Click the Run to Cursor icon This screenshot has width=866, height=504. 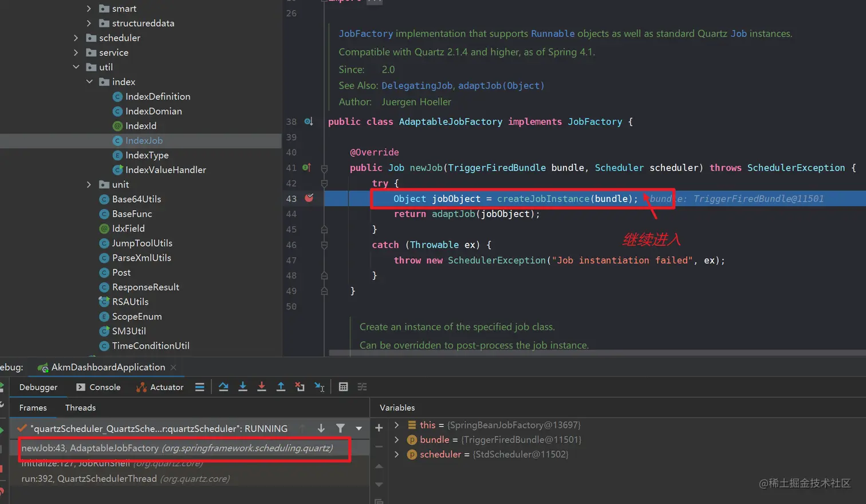pos(320,387)
